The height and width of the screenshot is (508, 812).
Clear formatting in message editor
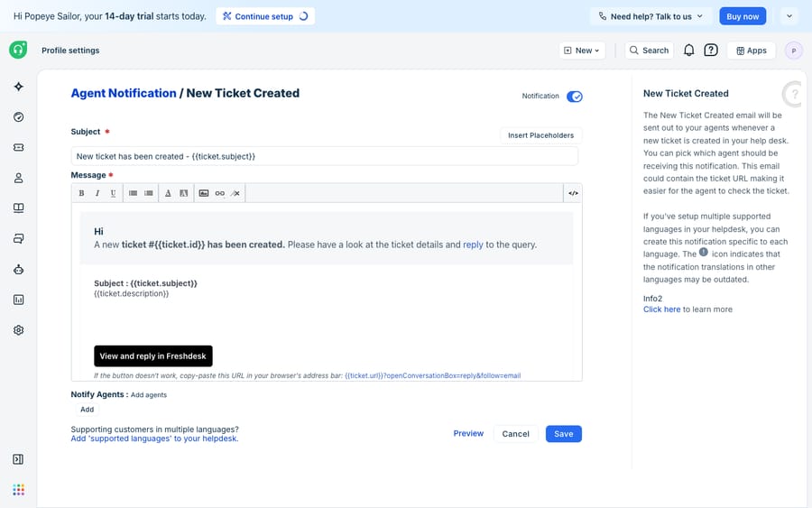[x=235, y=193]
